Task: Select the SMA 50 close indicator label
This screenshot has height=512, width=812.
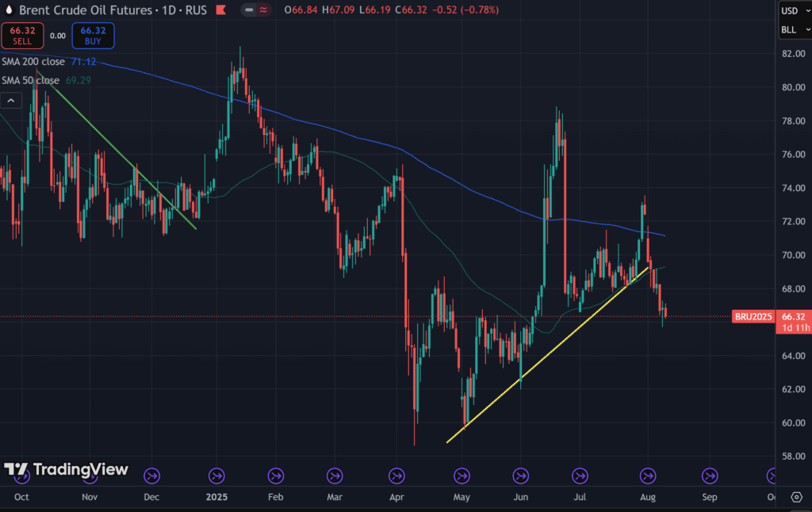Action: click(30, 80)
